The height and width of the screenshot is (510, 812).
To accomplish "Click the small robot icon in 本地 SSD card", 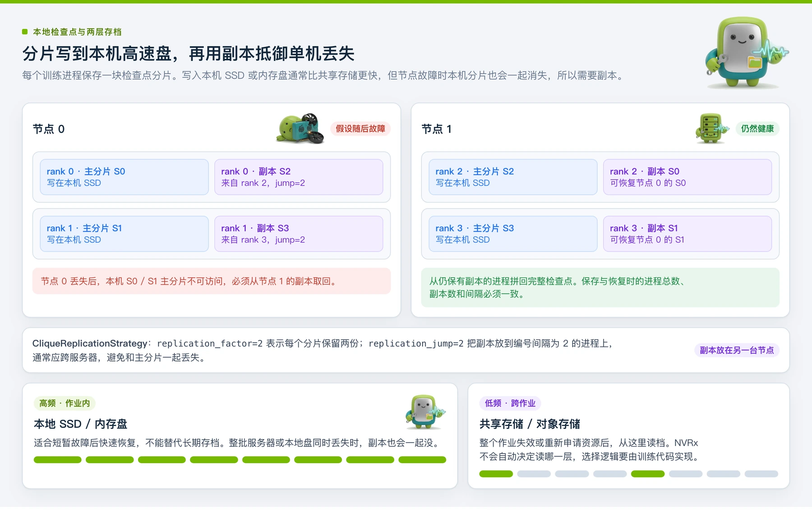I will [x=425, y=412].
